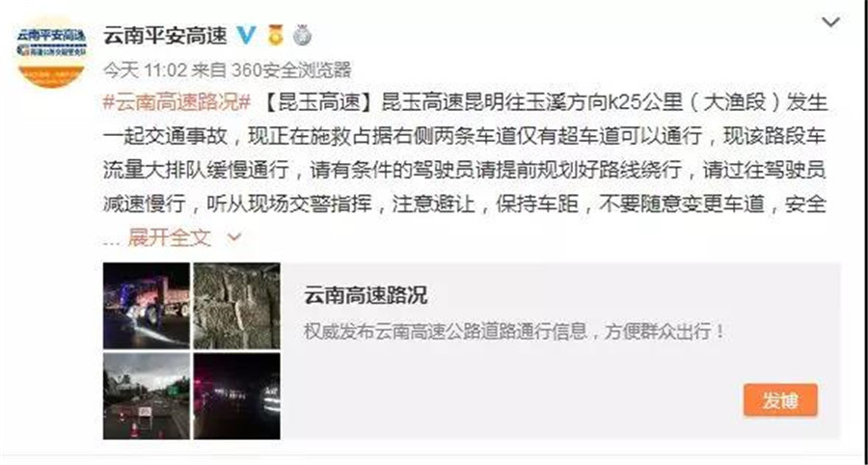Click the silver medal badge icon
Screen dimensions: 868x465
coord(302,36)
